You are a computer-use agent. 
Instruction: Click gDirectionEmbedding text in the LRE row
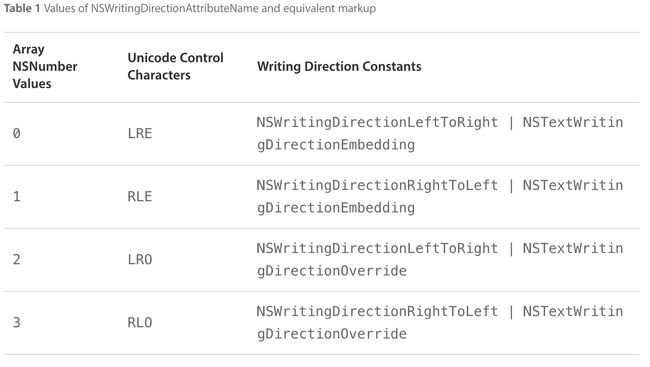[336, 145]
